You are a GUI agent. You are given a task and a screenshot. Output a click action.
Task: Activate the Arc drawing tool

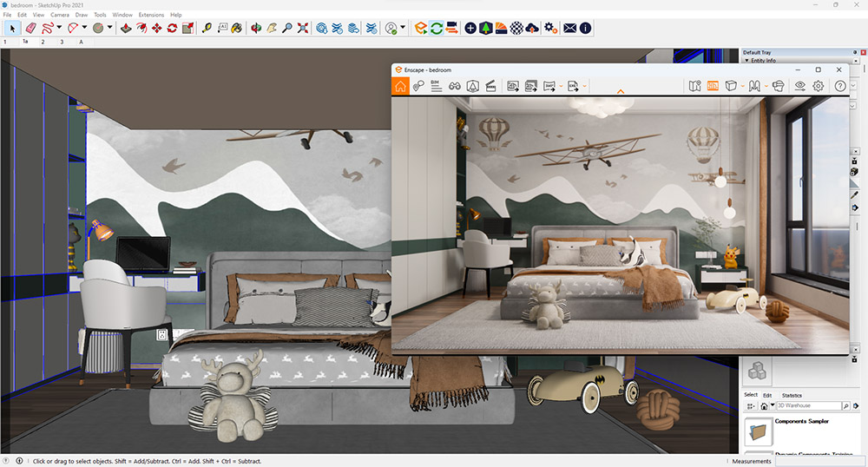click(x=73, y=28)
